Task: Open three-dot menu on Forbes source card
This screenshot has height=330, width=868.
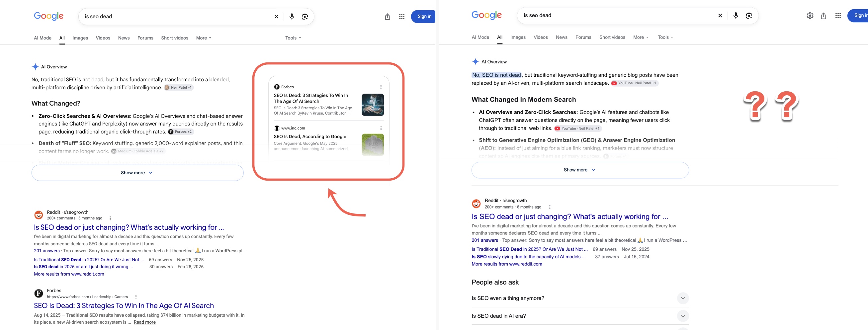Action: (x=381, y=87)
